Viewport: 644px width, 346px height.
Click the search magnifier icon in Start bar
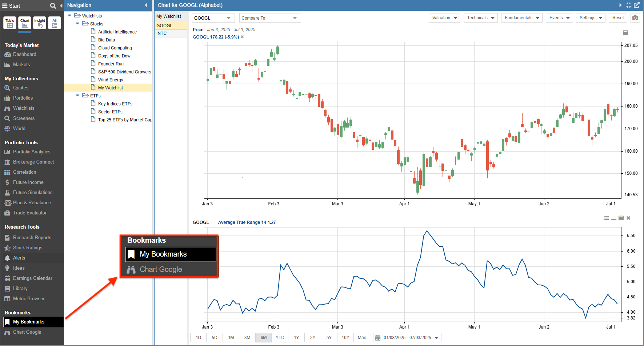(53, 6)
